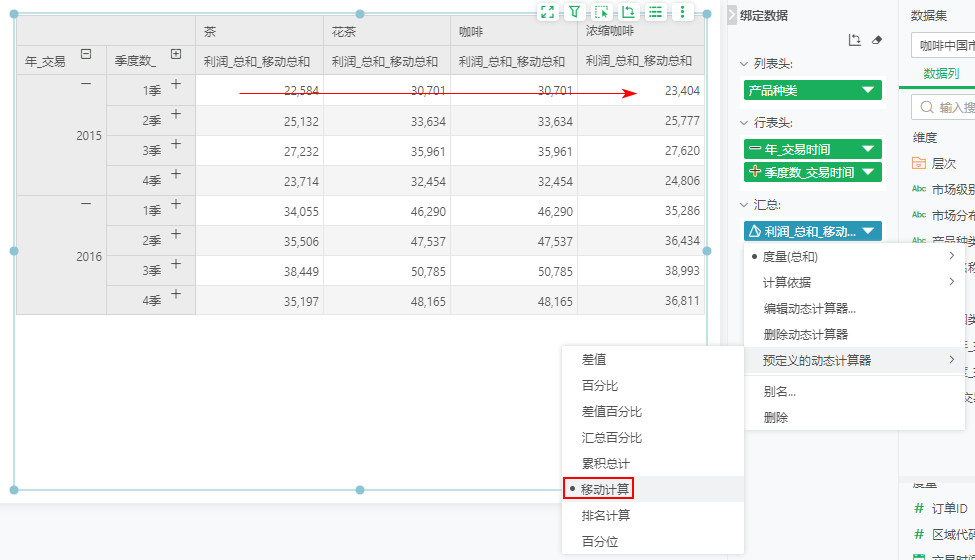Expand 2016 2季 row plus sign
This screenshot has height=560, width=975.
pos(176,234)
